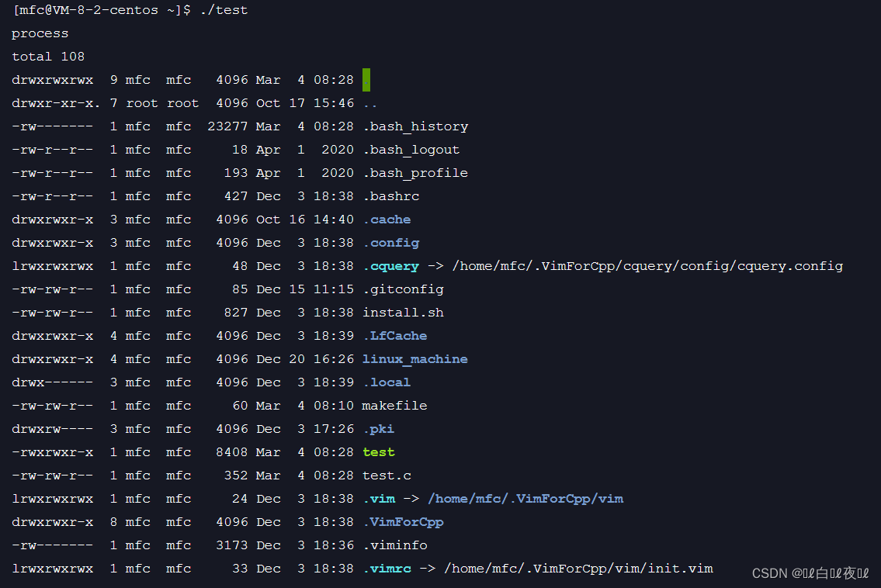
Task: Click the .bashrc file name
Action: [x=391, y=195]
